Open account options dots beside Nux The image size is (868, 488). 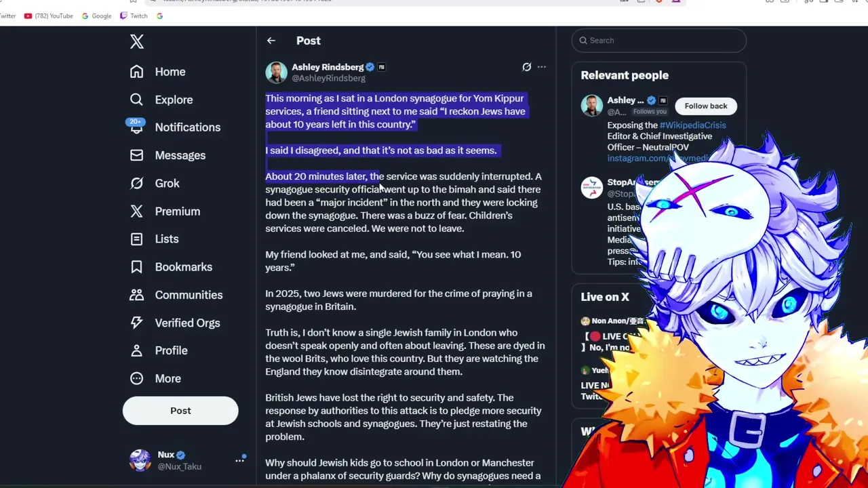(240, 460)
